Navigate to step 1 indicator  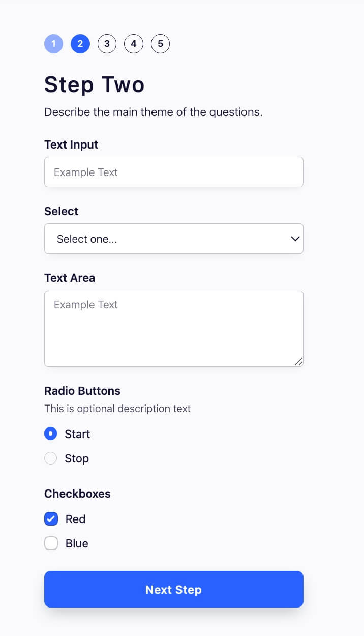pyautogui.click(x=53, y=44)
